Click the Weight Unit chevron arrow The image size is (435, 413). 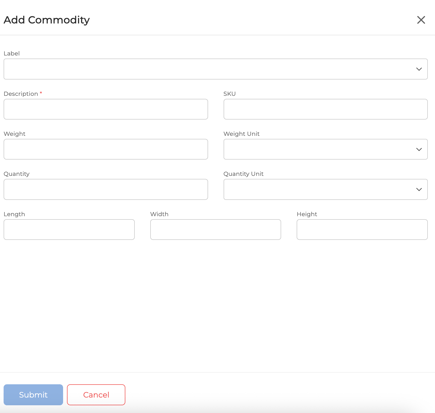click(419, 149)
